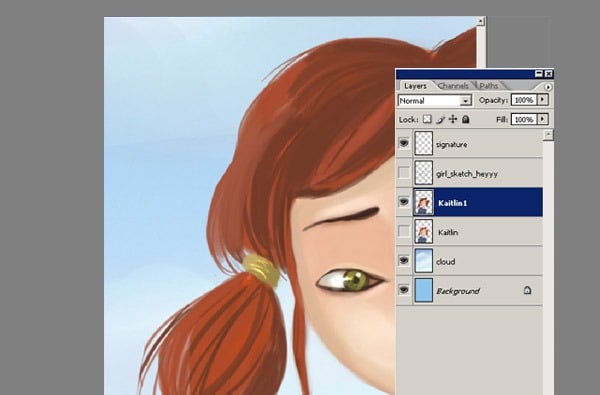Viewport: 600px width, 395px height.
Task: Switch to the Paths tab
Action: [x=489, y=86]
